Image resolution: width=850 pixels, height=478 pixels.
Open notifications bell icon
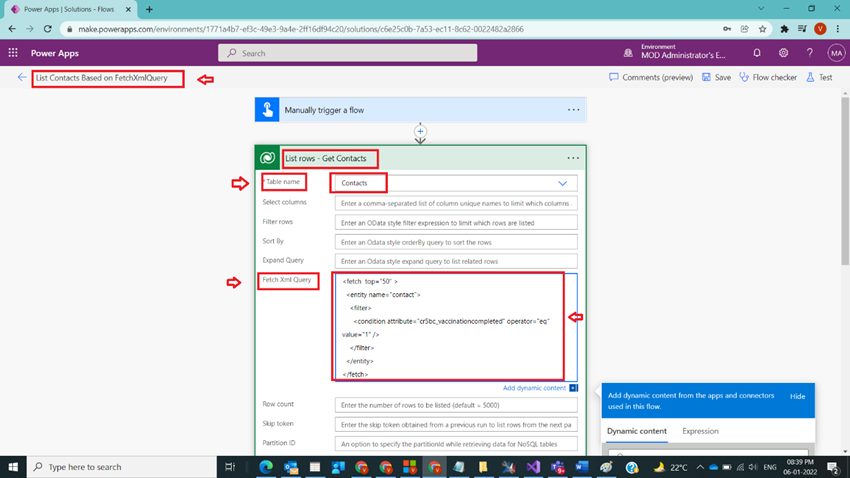pyautogui.click(x=757, y=53)
